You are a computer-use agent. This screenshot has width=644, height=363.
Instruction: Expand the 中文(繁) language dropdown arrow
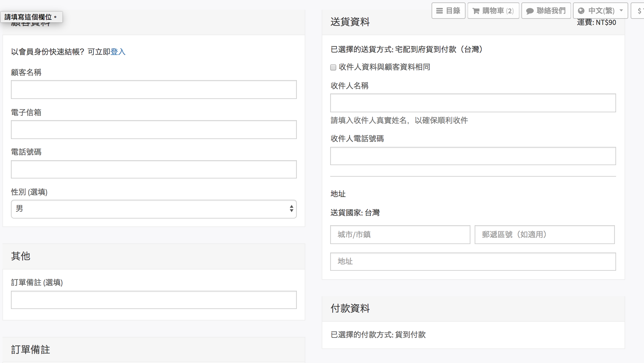point(621,11)
